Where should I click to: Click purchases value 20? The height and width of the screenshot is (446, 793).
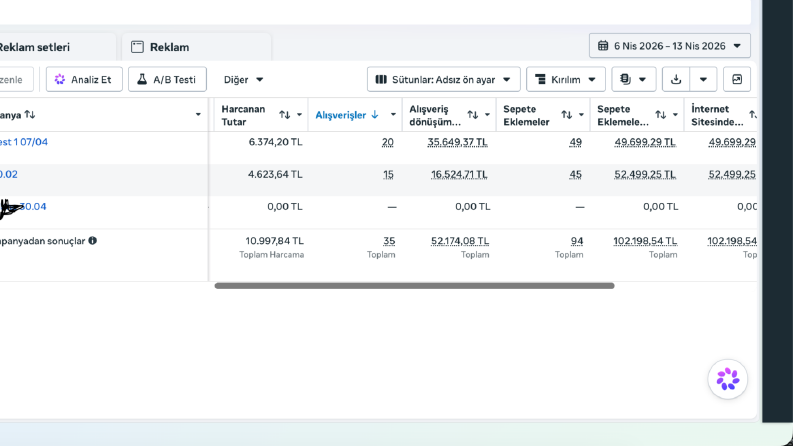coord(388,142)
